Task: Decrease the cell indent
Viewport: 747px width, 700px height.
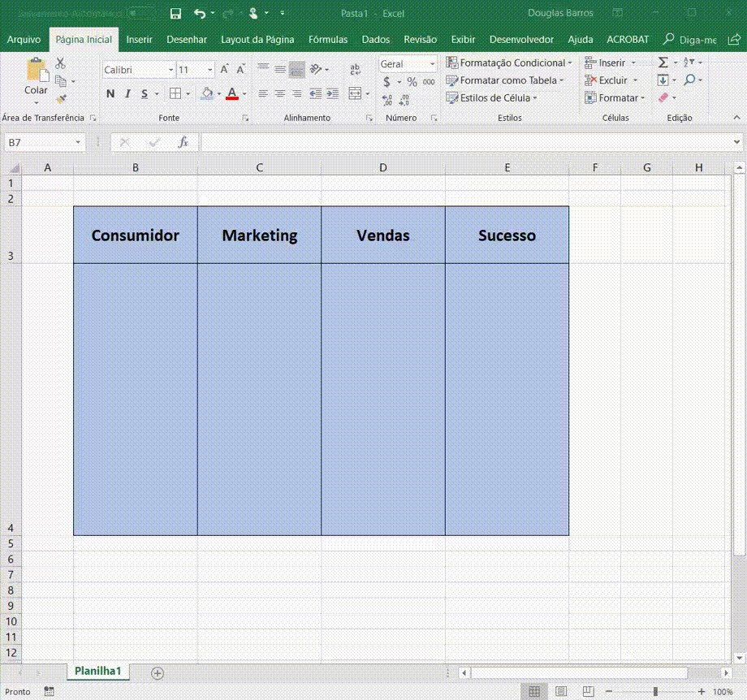Action: pyautogui.click(x=315, y=93)
